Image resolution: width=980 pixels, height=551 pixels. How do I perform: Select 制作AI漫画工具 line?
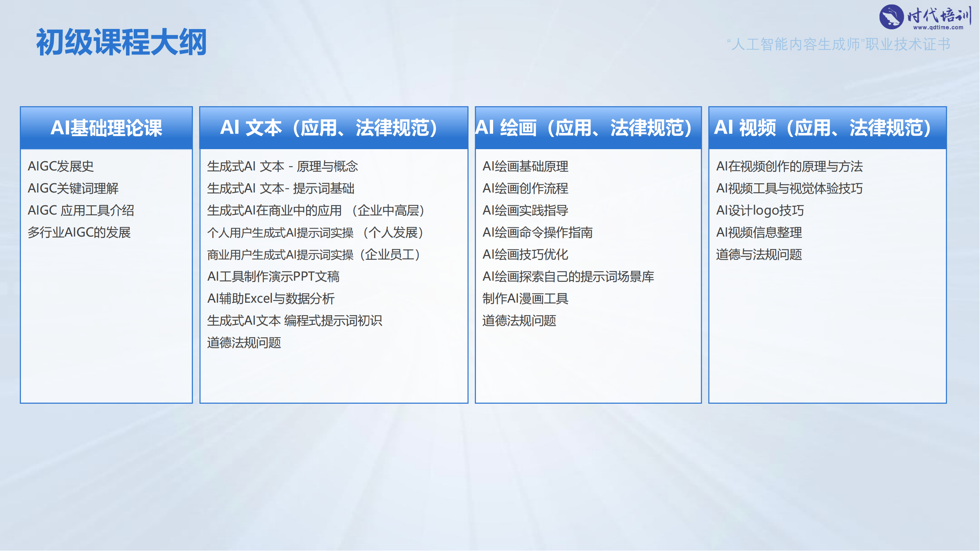525,299
